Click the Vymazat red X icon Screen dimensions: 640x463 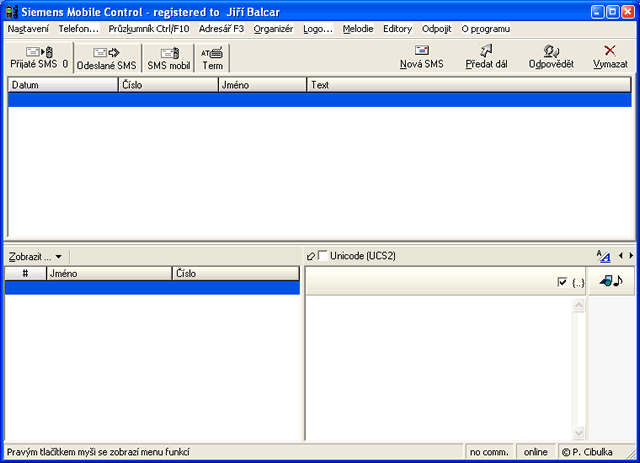(610, 50)
